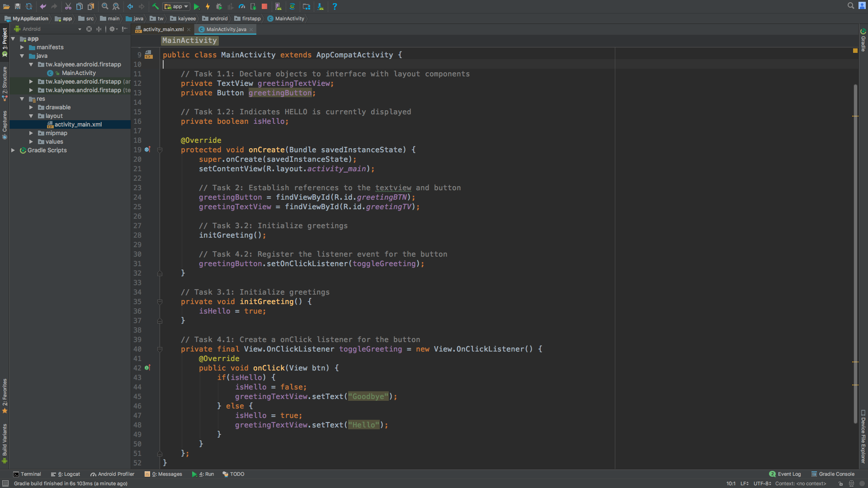Click the Synchronize icon in toolbar
The width and height of the screenshot is (868, 488).
click(x=29, y=6)
